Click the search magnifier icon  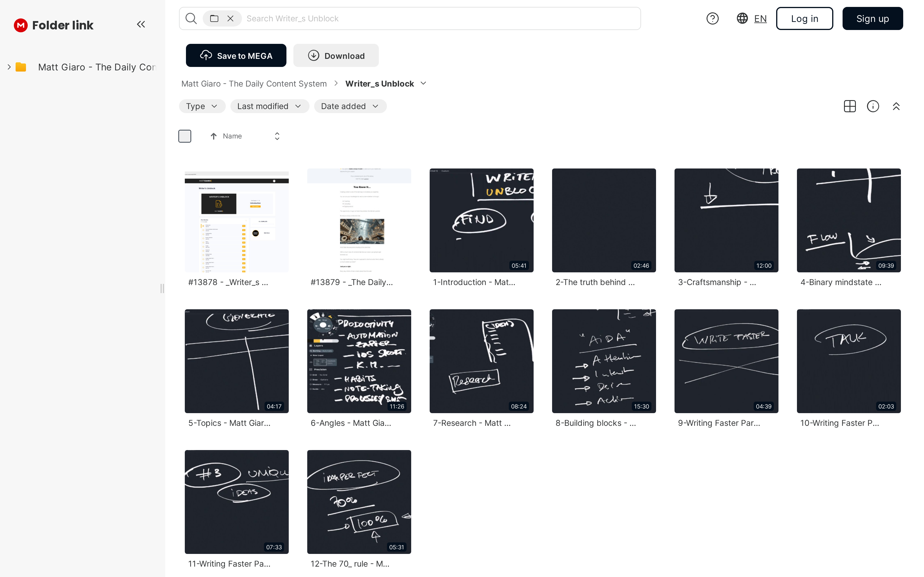point(191,18)
